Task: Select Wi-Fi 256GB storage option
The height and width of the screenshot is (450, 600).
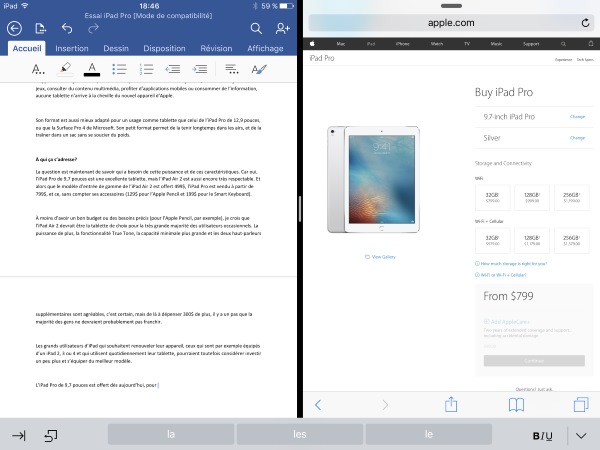Action: pyautogui.click(x=572, y=197)
